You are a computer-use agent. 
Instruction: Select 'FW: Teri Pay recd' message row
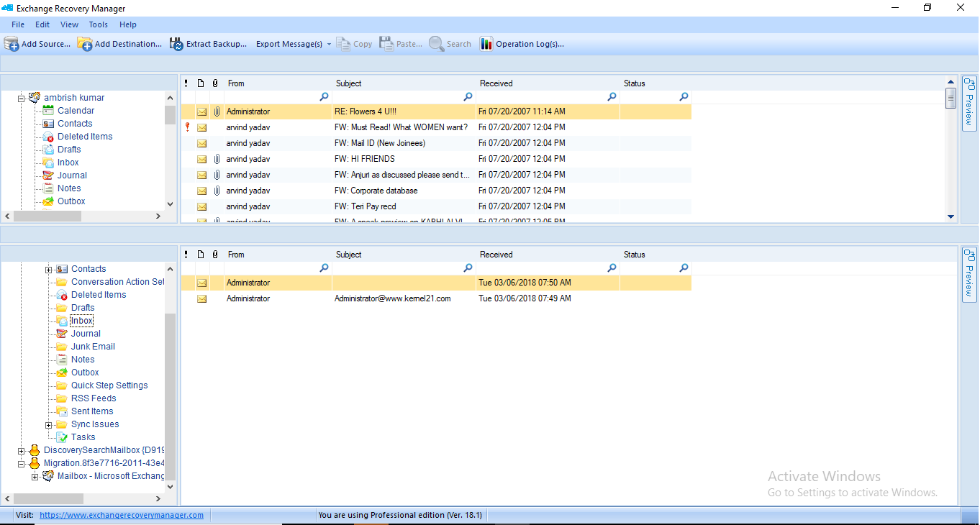(x=436, y=206)
